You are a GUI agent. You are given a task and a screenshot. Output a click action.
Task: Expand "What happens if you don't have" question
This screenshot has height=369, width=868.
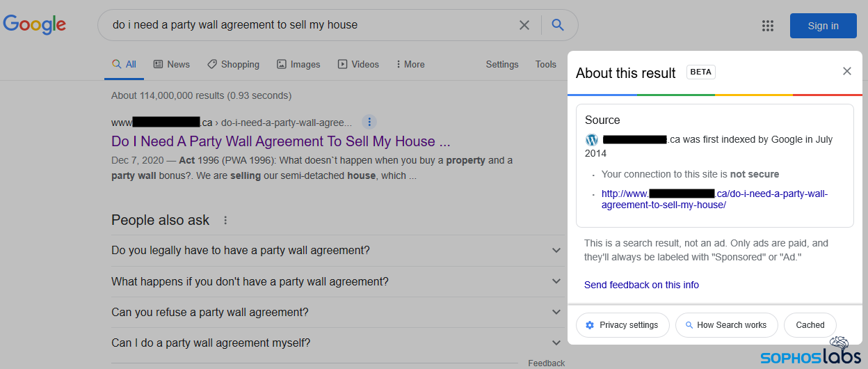tap(556, 281)
